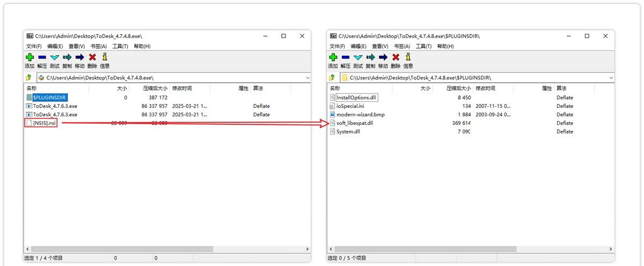
Task: Click horizontal scrollbar thumb in $PLUGINSDIR window
Action: (x=425, y=249)
